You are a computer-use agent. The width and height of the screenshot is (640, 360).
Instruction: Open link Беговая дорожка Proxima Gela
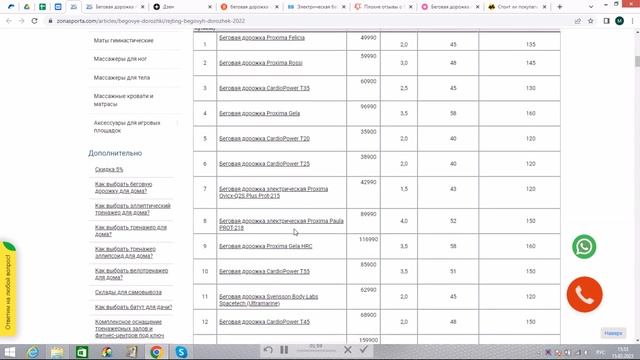click(259, 113)
